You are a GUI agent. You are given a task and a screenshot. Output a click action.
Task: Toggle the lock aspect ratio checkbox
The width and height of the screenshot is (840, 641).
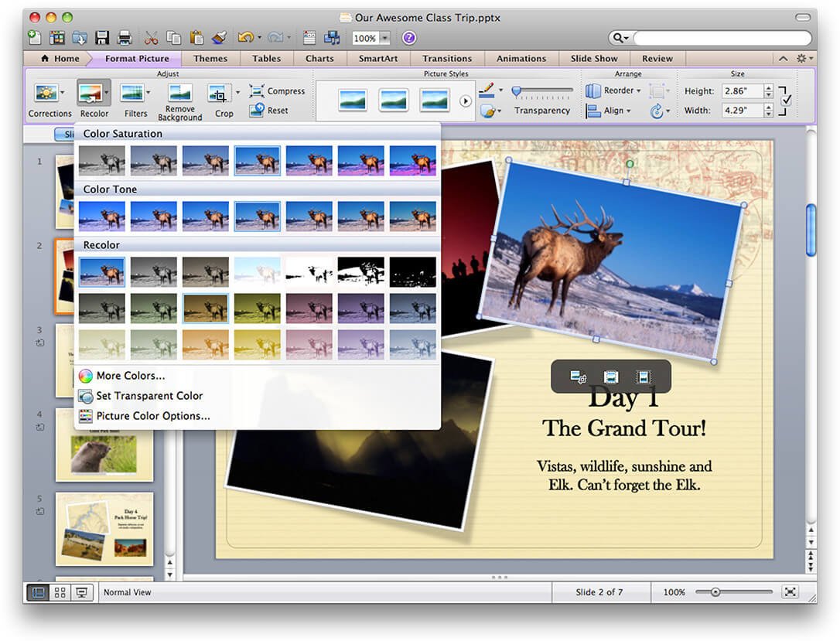point(784,101)
